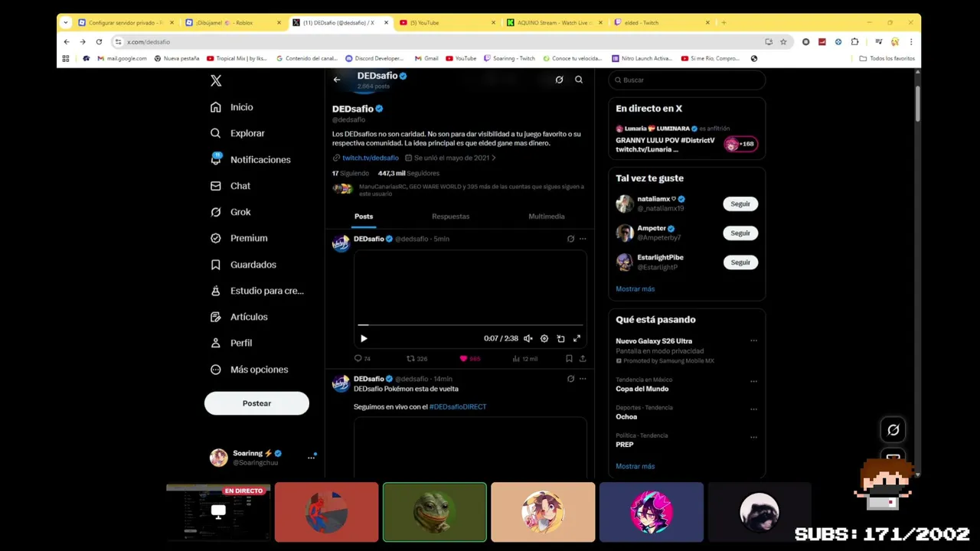This screenshot has width=980, height=551.
Task: Open floating Grok button at bottom right
Action: click(x=893, y=430)
